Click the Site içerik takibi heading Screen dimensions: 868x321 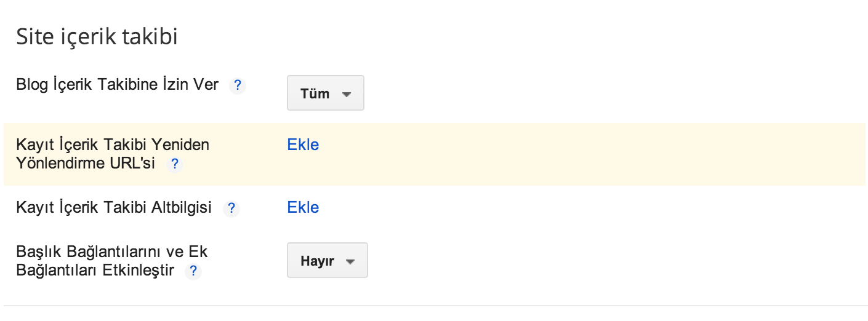(97, 37)
